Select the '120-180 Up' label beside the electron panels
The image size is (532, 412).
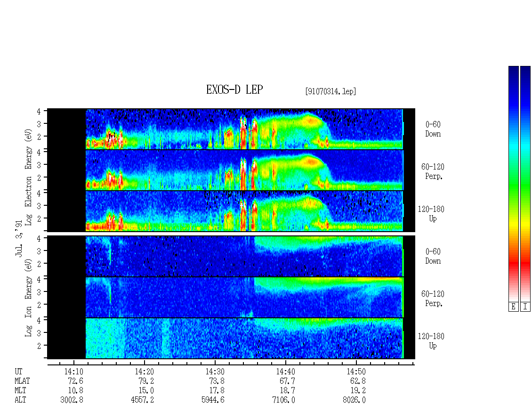coord(431,214)
